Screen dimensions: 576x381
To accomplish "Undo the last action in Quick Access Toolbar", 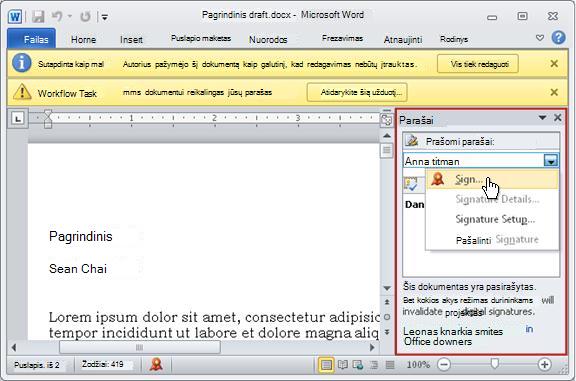I will (x=57, y=16).
